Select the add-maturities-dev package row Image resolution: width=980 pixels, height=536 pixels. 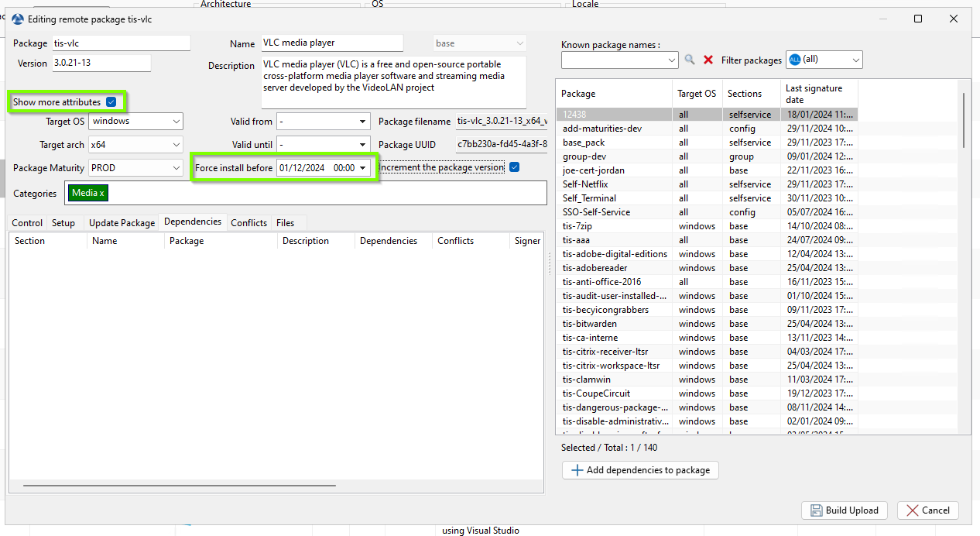click(x=707, y=129)
